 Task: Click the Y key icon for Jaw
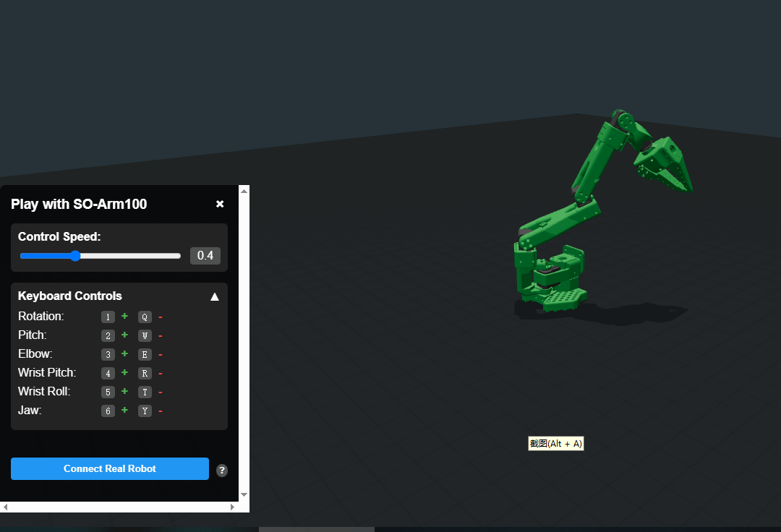(145, 411)
